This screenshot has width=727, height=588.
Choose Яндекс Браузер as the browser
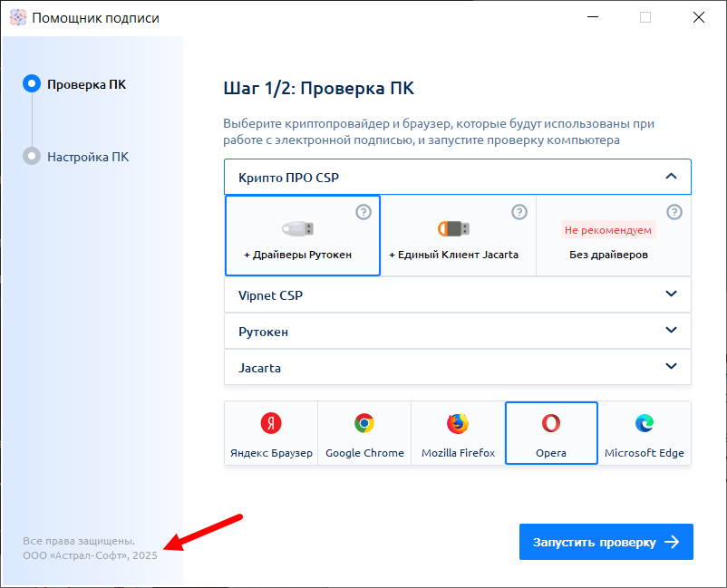[271, 433]
